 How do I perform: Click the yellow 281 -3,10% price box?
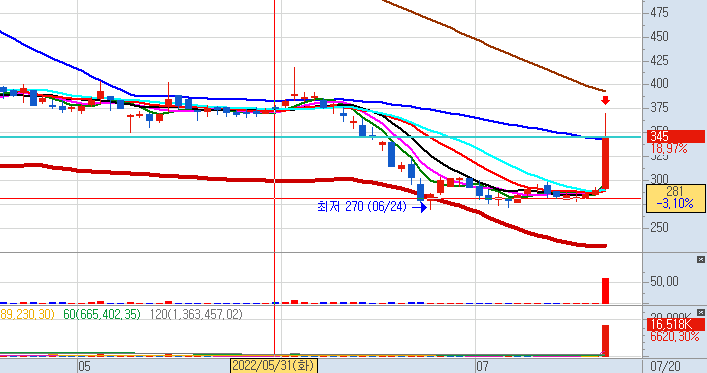pos(675,198)
